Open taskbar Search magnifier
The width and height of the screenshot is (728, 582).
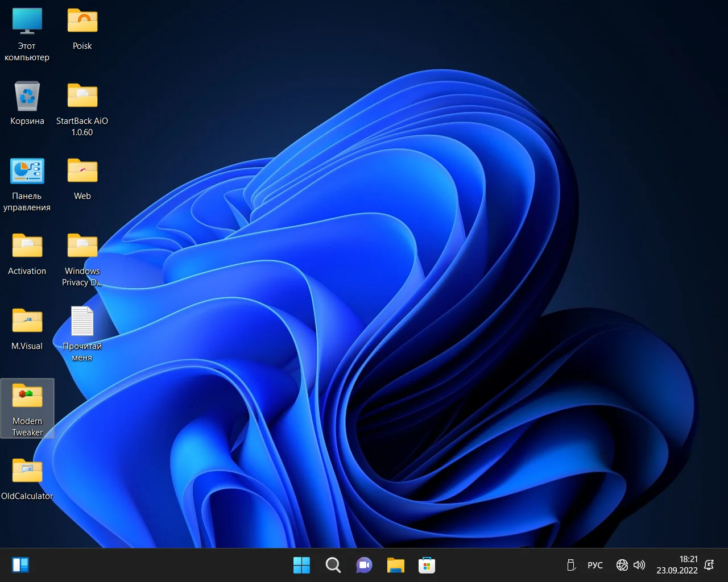pyautogui.click(x=333, y=565)
